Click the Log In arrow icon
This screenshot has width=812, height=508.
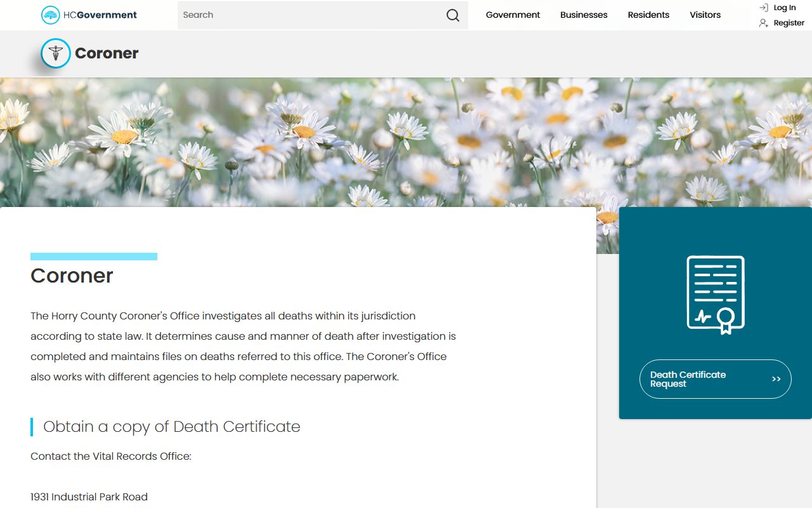(x=764, y=8)
